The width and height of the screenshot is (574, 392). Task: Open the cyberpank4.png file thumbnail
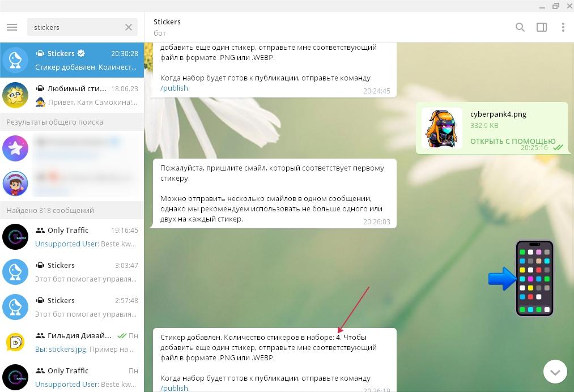442,128
